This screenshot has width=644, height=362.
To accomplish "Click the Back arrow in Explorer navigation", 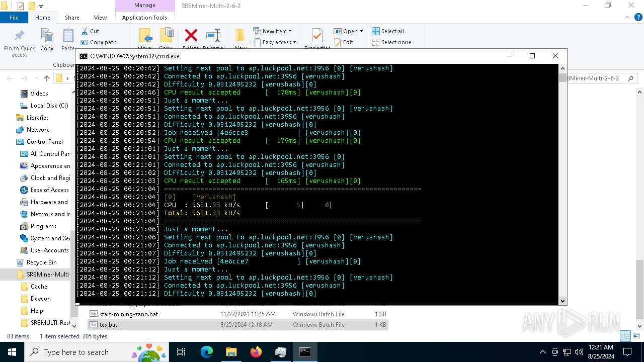I will [x=10, y=78].
